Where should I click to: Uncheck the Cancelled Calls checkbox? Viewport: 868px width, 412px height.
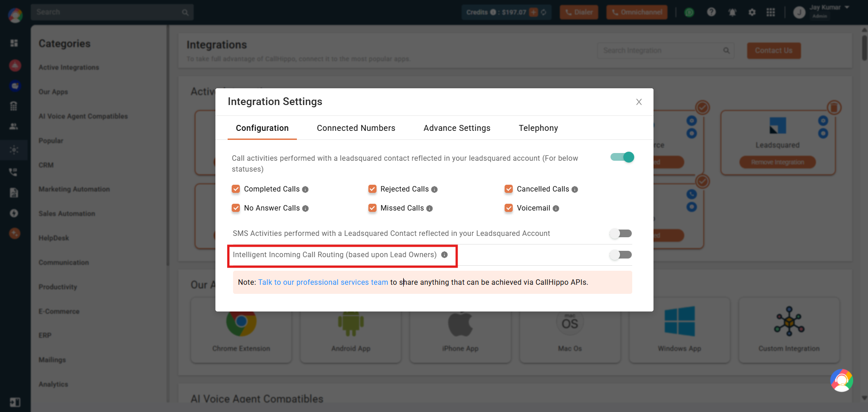point(509,189)
